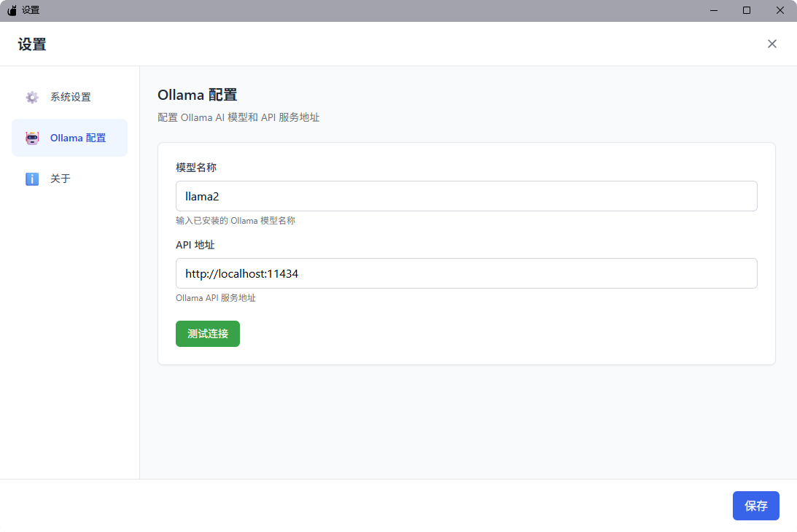Open the 系统设置 section
Image resolution: width=797 pixels, height=532 pixels.
coord(69,97)
